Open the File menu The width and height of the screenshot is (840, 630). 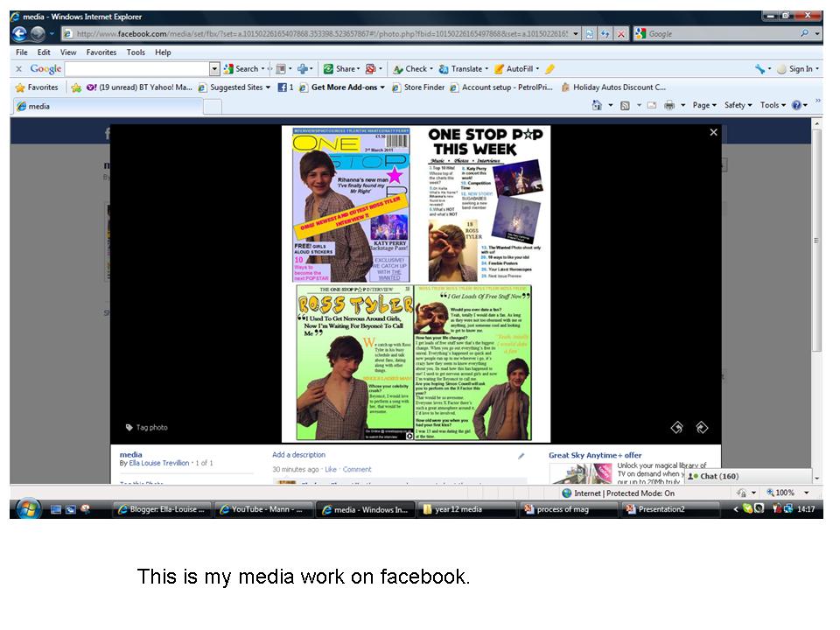21,52
